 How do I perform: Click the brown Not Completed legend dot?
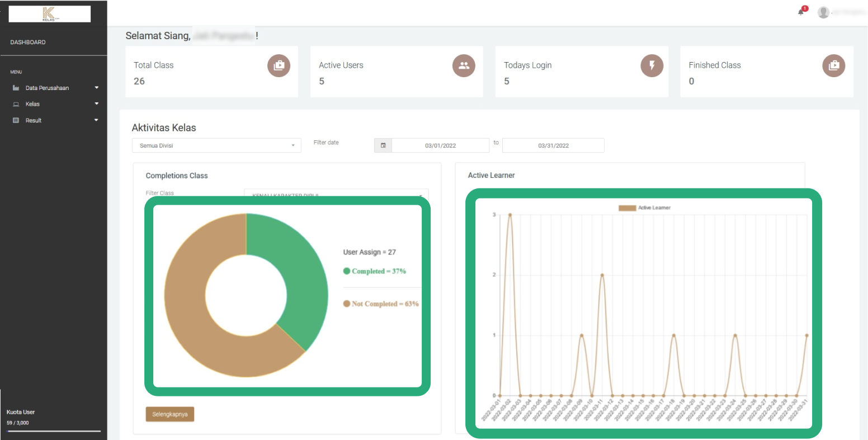click(347, 304)
